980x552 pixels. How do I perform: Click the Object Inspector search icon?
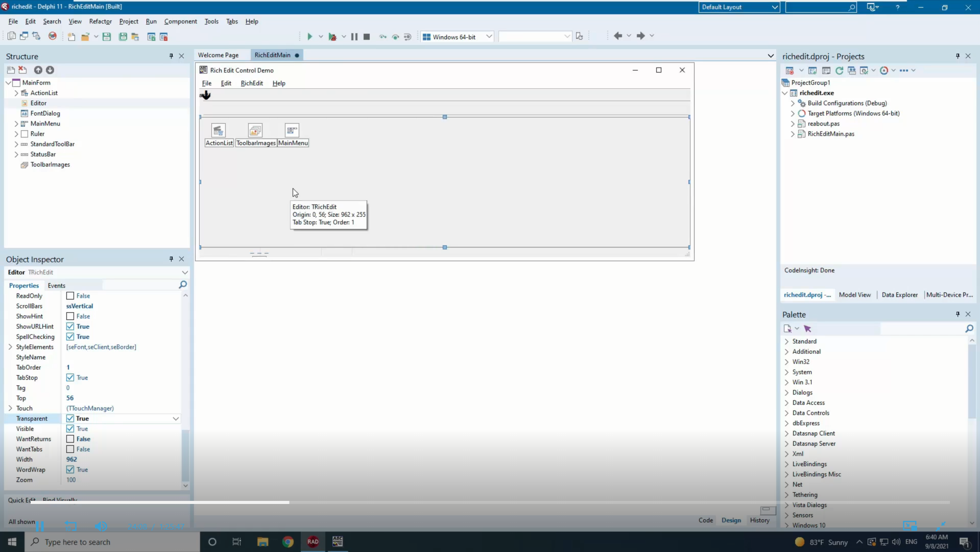183,285
